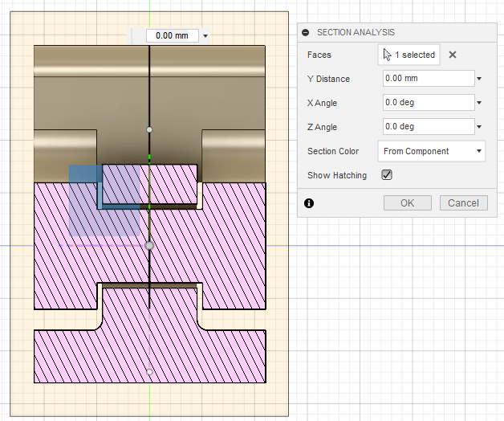Collapse the Section Analysis panel
504x421 pixels.
pyautogui.click(x=305, y=32)
